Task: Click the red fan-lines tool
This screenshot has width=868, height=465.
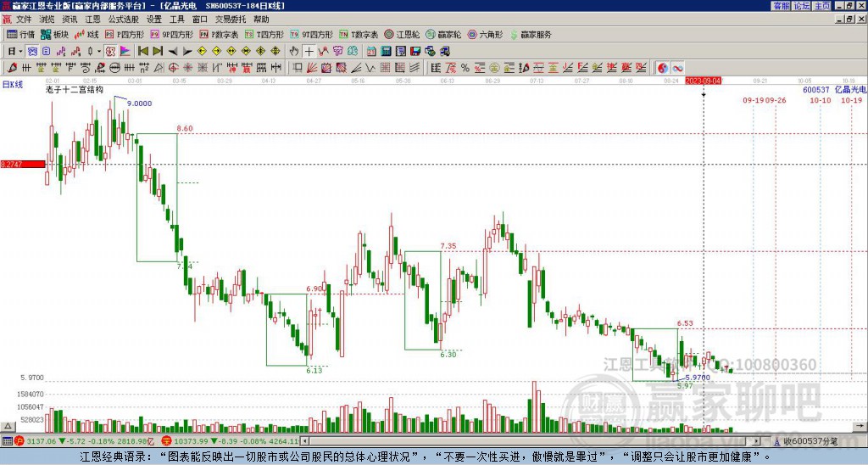Action: (312, 68)
